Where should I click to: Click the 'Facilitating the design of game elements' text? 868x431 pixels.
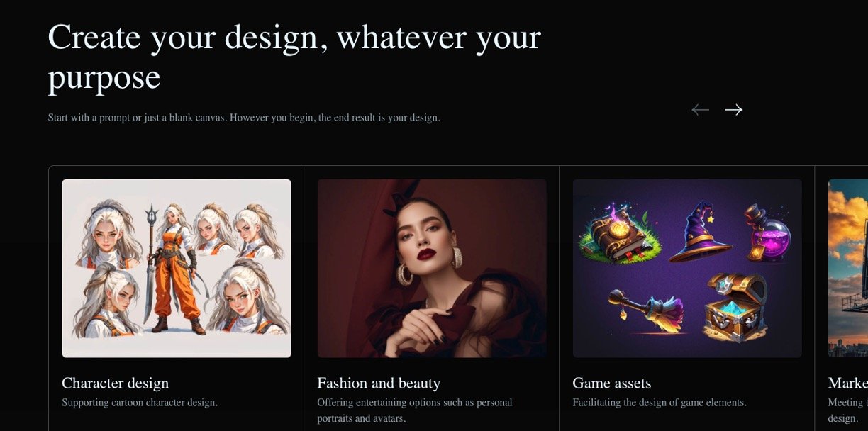point(660,403)
